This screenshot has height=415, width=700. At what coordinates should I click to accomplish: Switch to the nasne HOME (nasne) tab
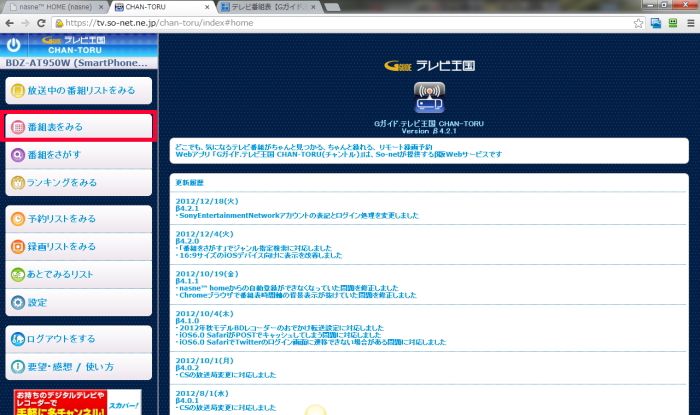[54, 7]
